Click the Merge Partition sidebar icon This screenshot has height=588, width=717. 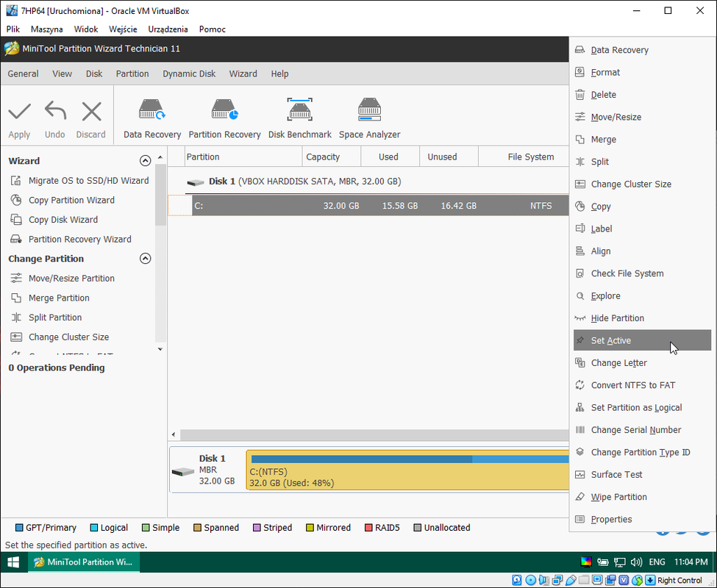pos(16,298)
